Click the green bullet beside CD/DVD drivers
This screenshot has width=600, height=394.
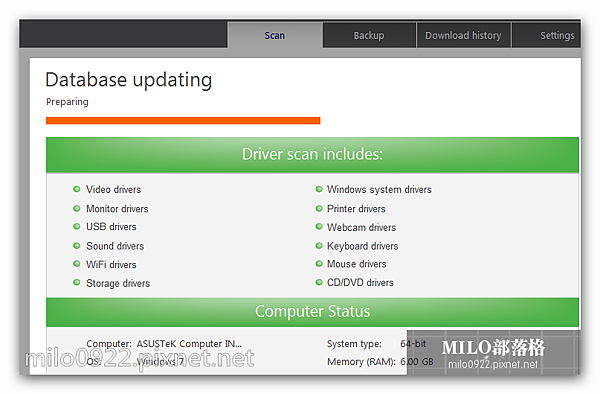pyautogui.click(x=319, y=283)
